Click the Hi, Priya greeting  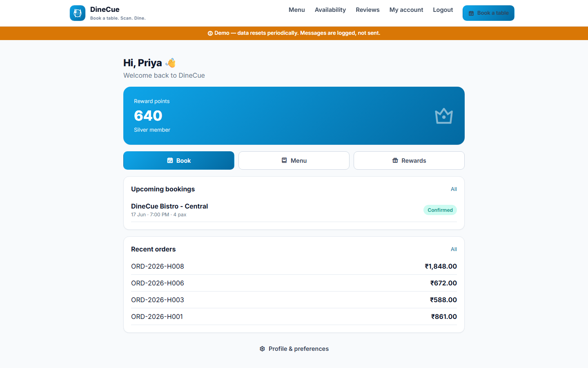coord(143,63)
